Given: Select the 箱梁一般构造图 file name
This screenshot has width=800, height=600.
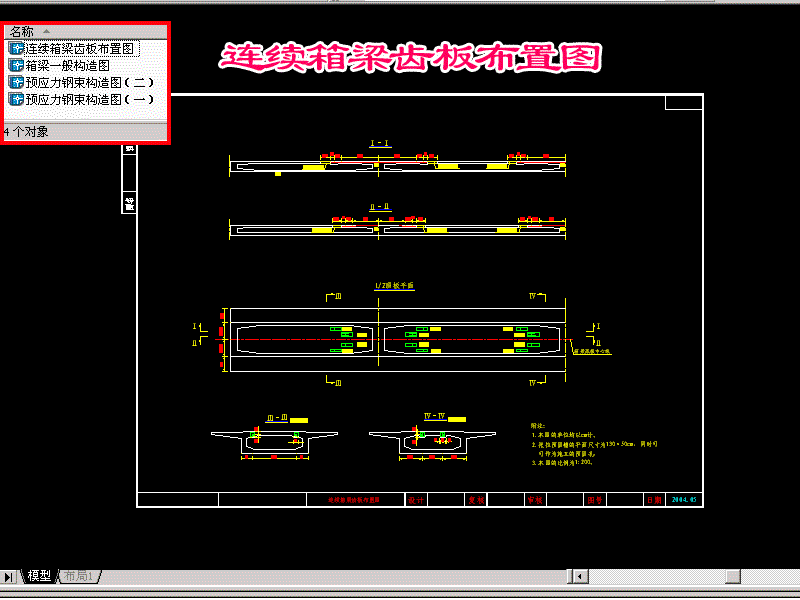Looking at the screenshot, I should point(67,65).
